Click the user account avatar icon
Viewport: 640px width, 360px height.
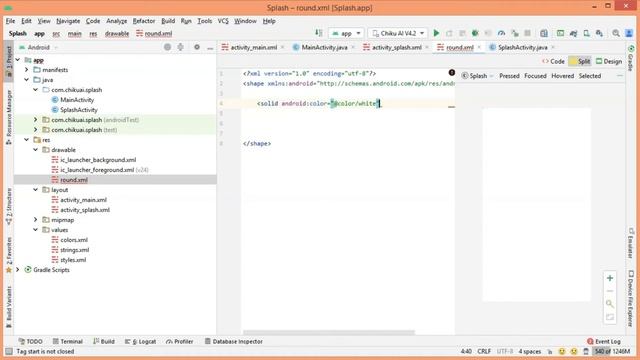pyautogui.click(x=629, y=33)
